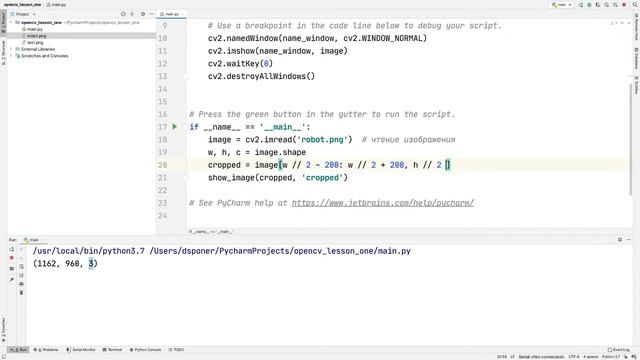This screenshot has width=640, height=360.
Task: Switch to the main.py editor tab
Action: (x=171, y=14)
